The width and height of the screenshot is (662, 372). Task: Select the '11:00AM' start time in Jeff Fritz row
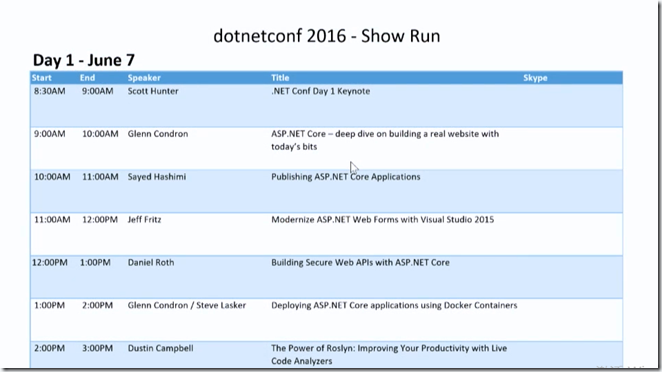[52, 220]
